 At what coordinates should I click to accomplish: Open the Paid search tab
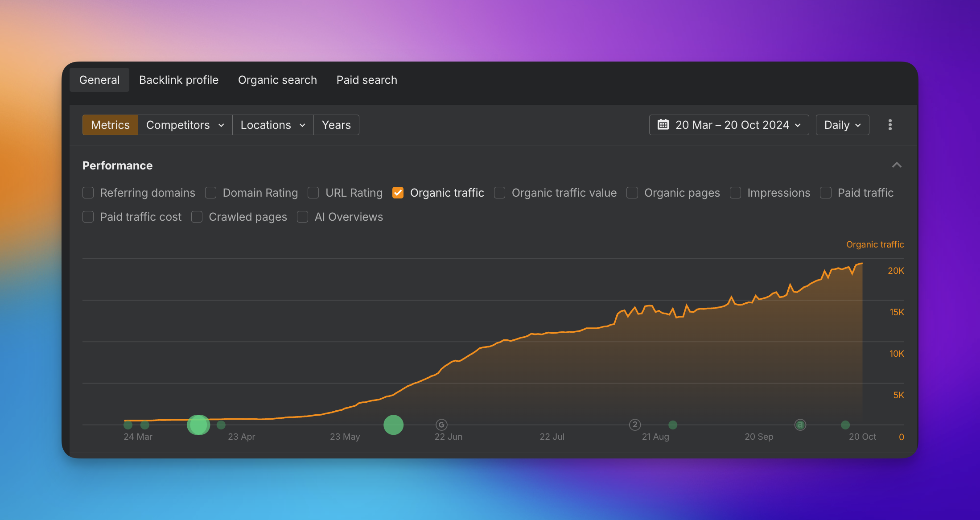click(x=366, y=80)
